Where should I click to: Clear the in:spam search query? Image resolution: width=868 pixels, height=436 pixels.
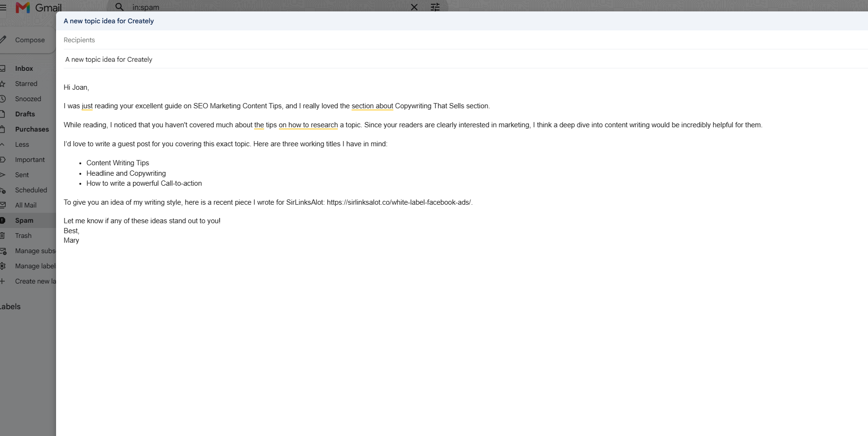click(414, 7)
